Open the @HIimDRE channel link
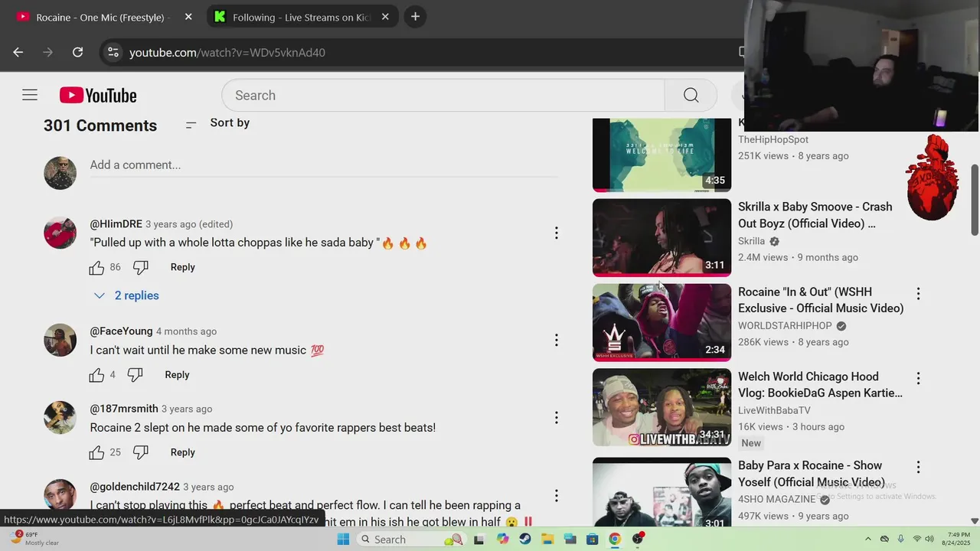 click(116, 224)
